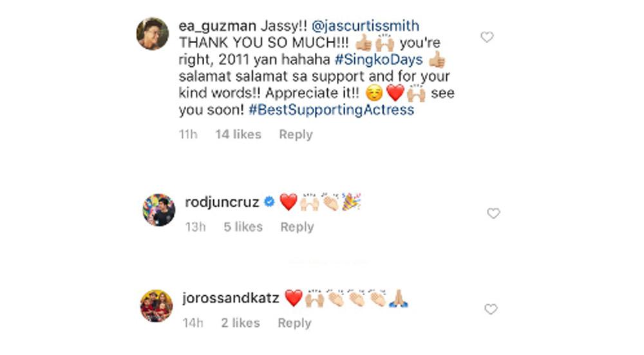Open jorossandkatz's profile avatar
Screen dimensions: 644x355
click(156, 306)
